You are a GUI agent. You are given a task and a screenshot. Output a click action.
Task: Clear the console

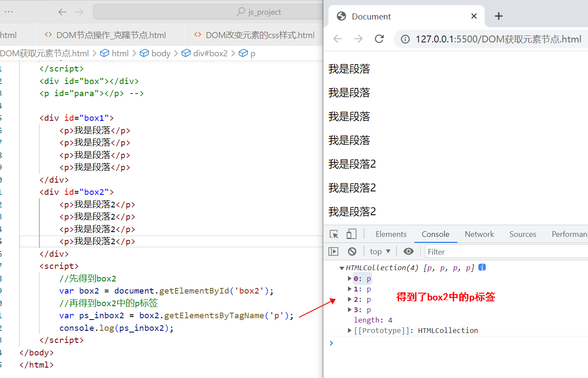tap(352, 252)
